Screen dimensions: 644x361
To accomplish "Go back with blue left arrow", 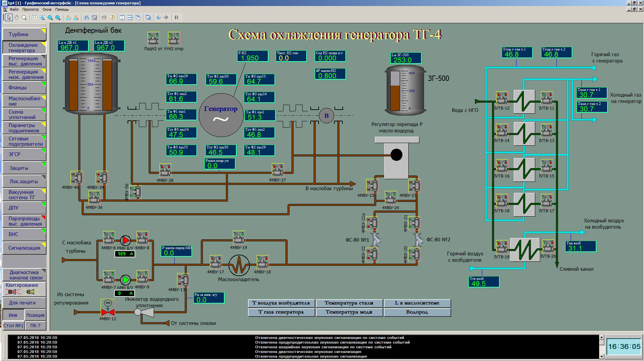I will [x=159, y=17].
